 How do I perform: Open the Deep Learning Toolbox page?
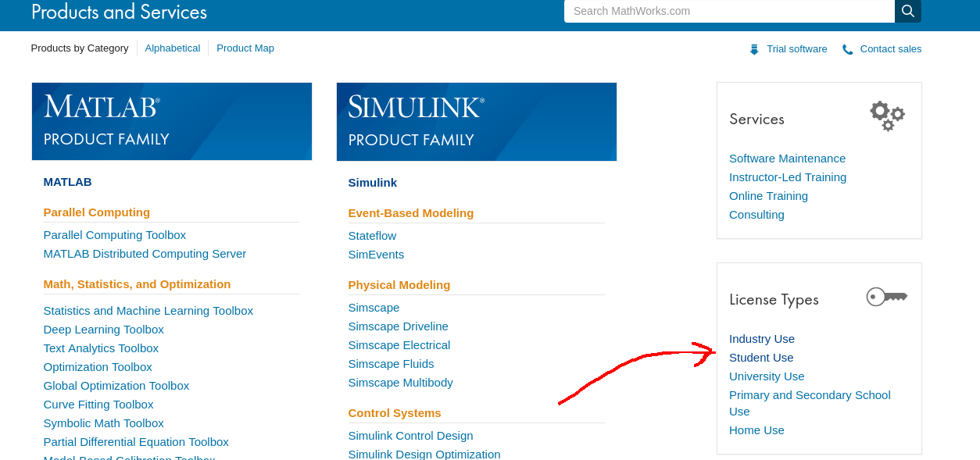click(103, 329)
